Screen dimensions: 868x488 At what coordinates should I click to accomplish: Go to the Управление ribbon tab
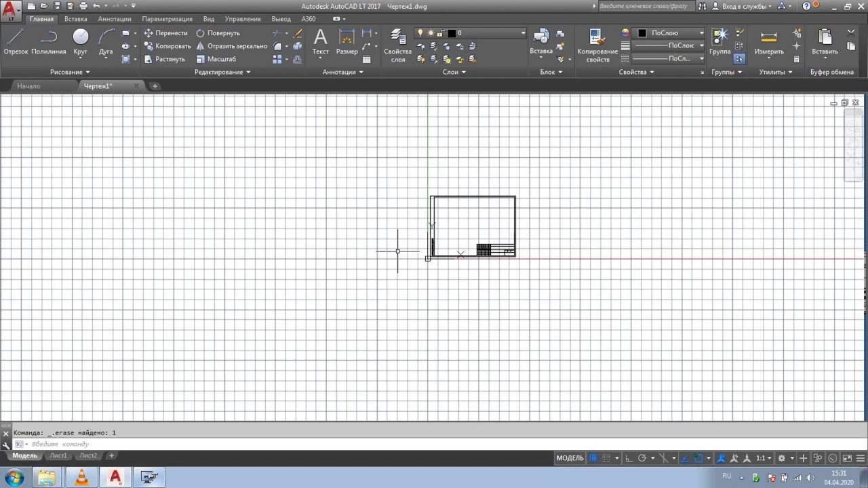click(243, 19)
